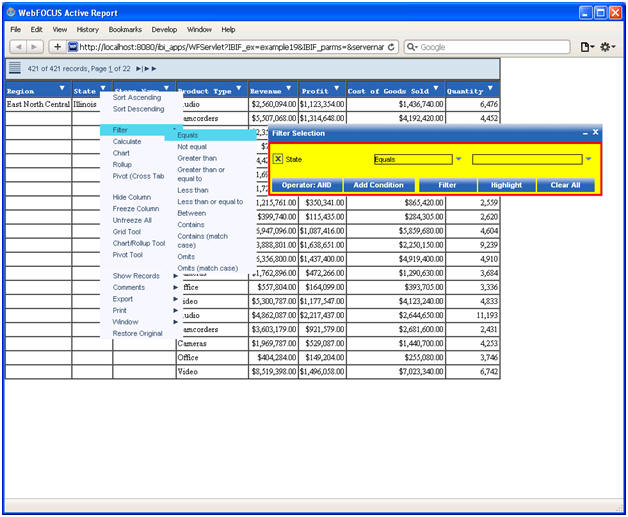The height and width of the screenshot is (517, 628).
Task: Choose Freeze Column from the menu
Action: pyautogui.click(x=136, y=209)
